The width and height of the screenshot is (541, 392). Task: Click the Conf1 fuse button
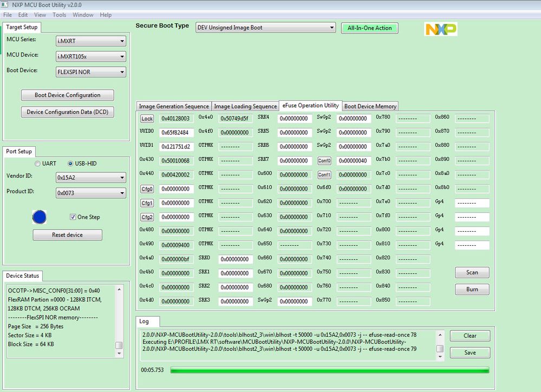324,175
